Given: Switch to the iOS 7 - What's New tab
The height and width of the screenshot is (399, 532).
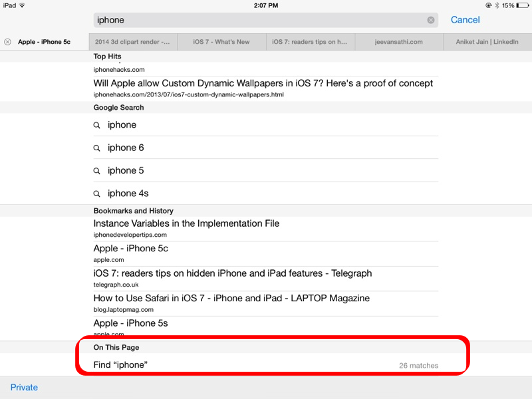Looking at the screenshot, I should pyautogui.click(x=221, y=42).
